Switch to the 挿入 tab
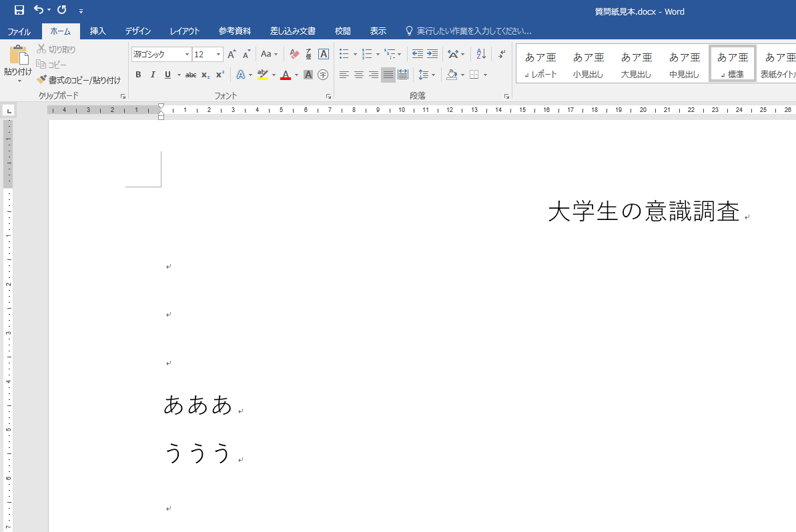 coord(97,31)
